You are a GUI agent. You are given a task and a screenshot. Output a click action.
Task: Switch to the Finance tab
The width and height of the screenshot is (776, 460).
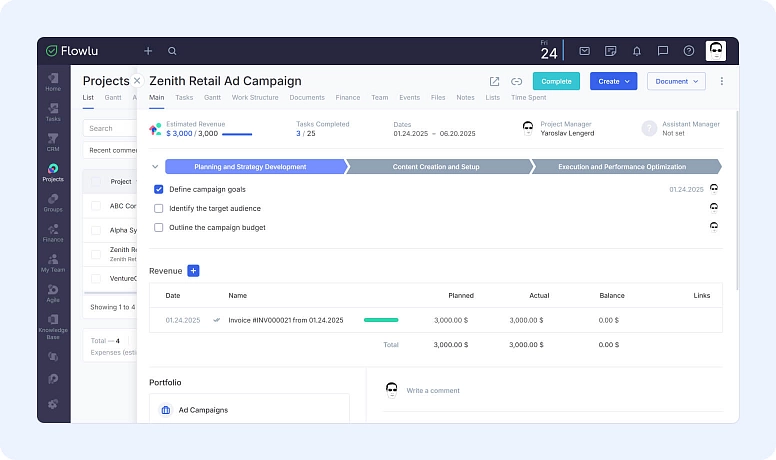[x=347, y=98]
